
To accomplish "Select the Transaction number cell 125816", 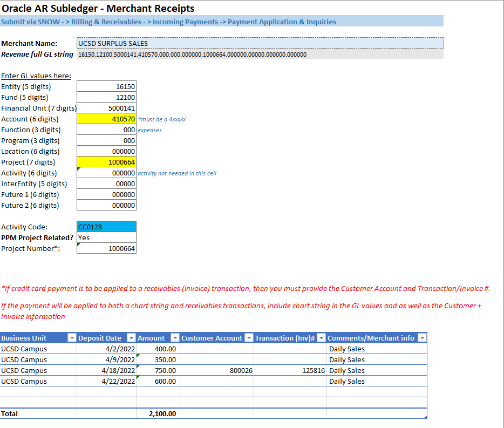I will (x=290, y=370).
